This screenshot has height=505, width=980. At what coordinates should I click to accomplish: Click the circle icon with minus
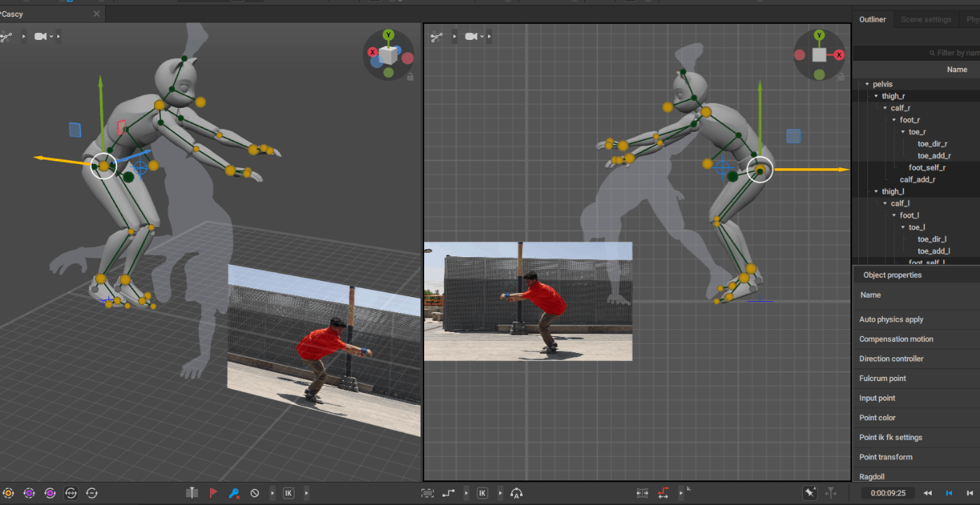(92, 493)
